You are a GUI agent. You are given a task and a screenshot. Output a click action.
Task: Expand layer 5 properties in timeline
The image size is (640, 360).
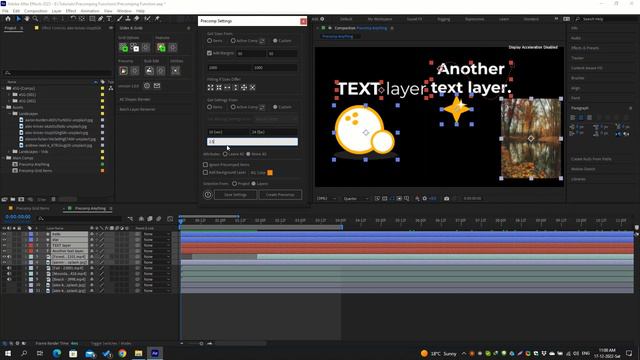tap(25, 257)
